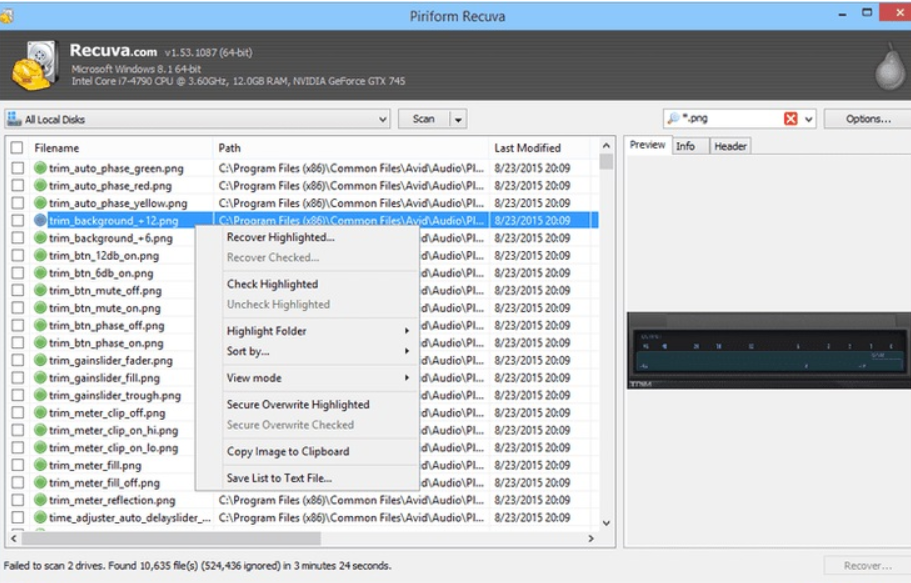Viewport: 911px width, 583px height.
Task: Choose Recover Highlighted... from context menu
Action: point(281,237)
